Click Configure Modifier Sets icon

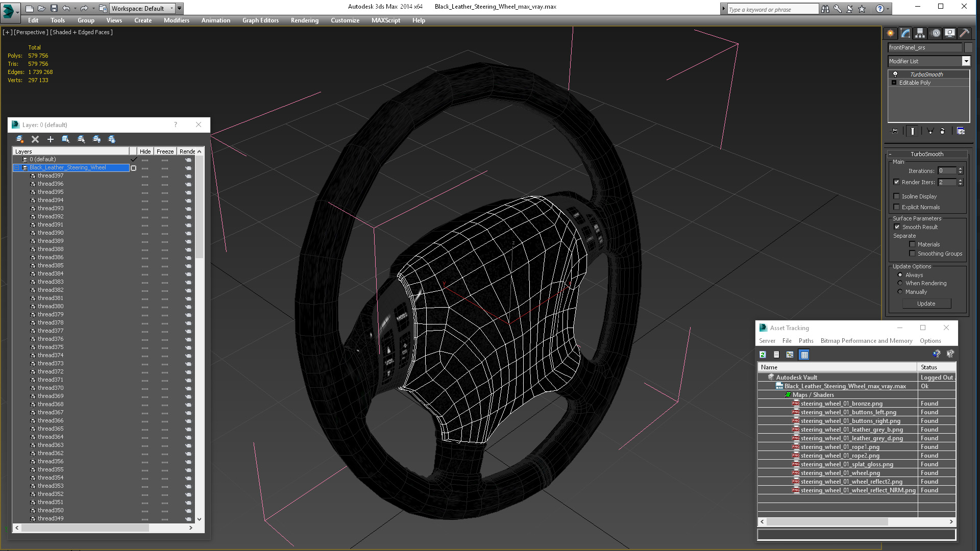961,131
